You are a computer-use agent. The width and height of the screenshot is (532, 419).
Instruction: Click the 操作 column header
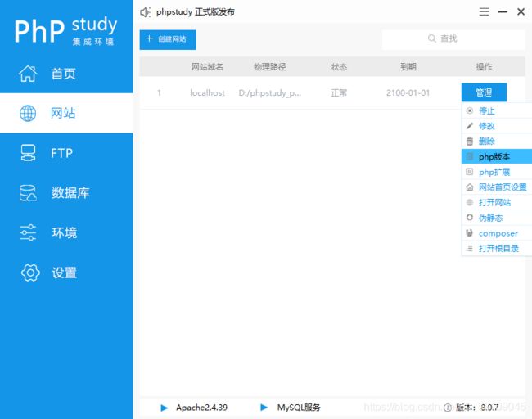click(484, 67)
